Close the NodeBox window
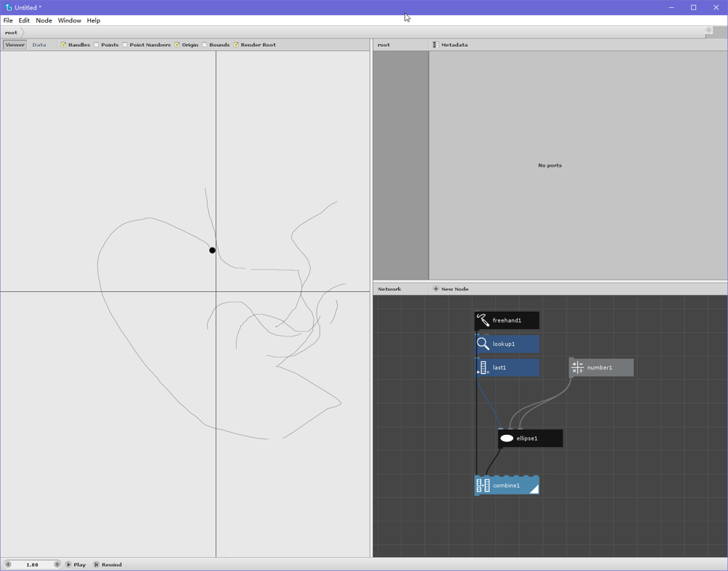The height and width of the screenshot is (571, 728). point(716,7)
